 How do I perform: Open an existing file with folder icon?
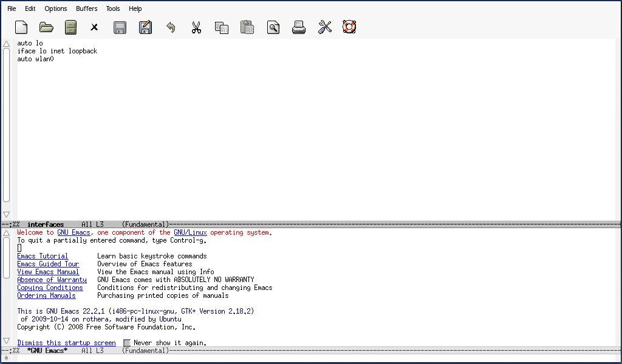coord(46,27)
